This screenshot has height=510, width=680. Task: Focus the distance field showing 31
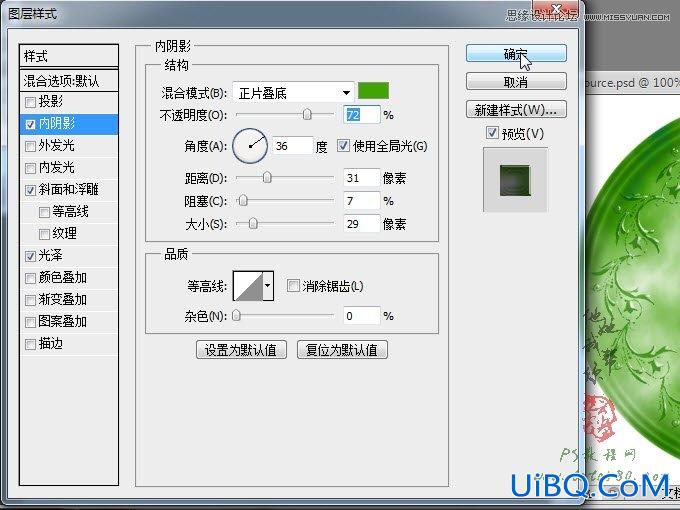(x=362, y=178)
